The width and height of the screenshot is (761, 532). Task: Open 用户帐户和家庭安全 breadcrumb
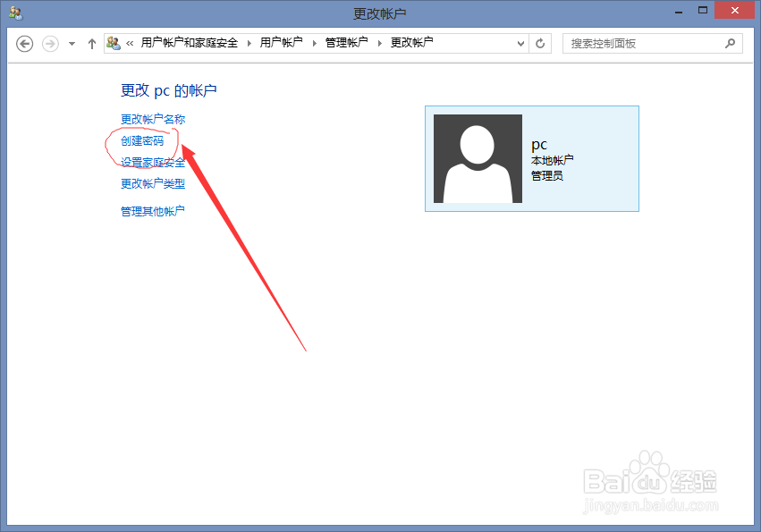pos(190,43)
